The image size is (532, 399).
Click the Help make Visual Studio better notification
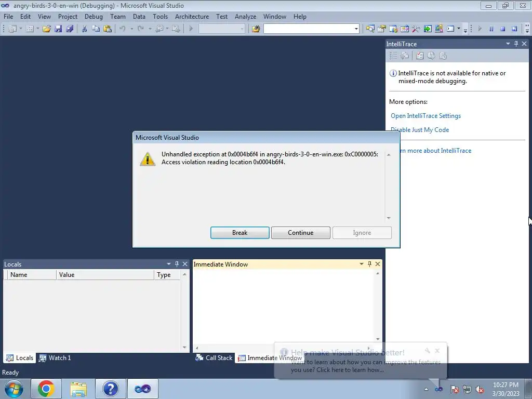point(361,361)
